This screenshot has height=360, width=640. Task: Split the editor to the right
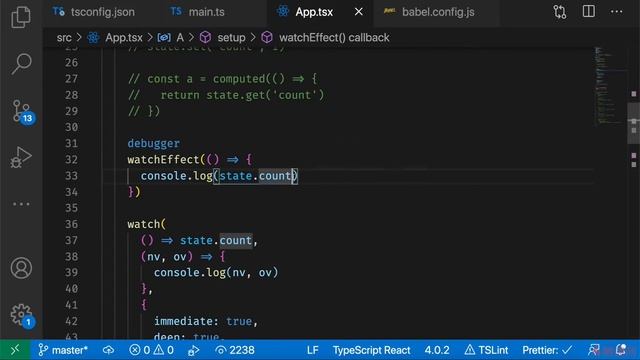(x=589, y=11)
